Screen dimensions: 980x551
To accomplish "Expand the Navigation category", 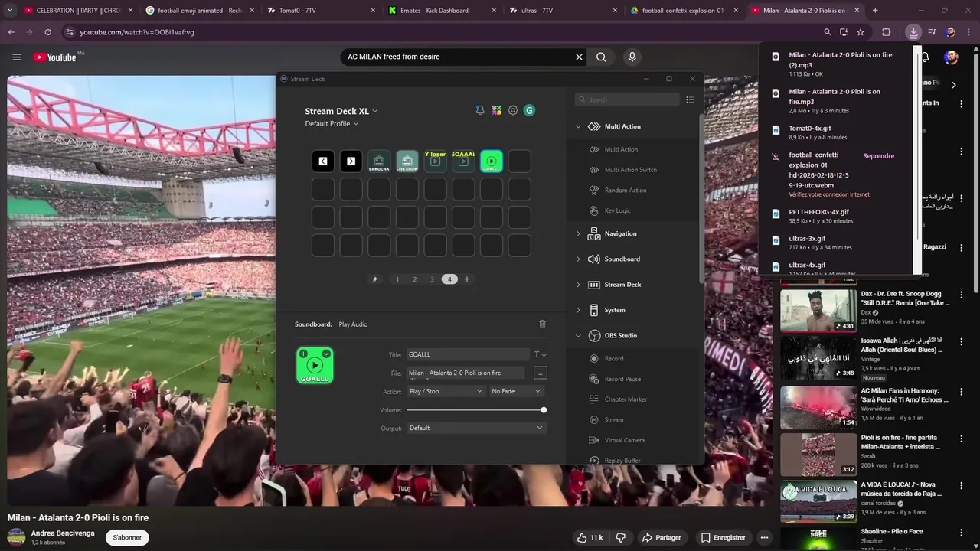I will tap(578, 233).
